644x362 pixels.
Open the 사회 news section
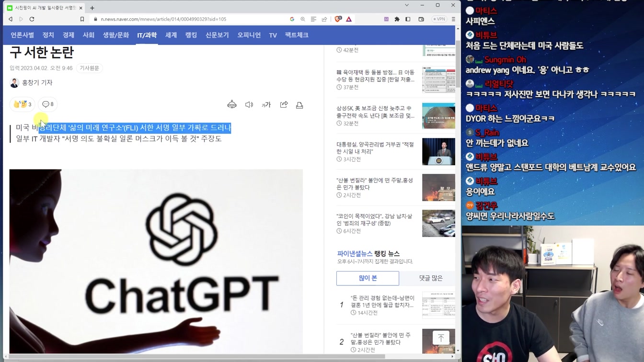[x=88, y=35]
